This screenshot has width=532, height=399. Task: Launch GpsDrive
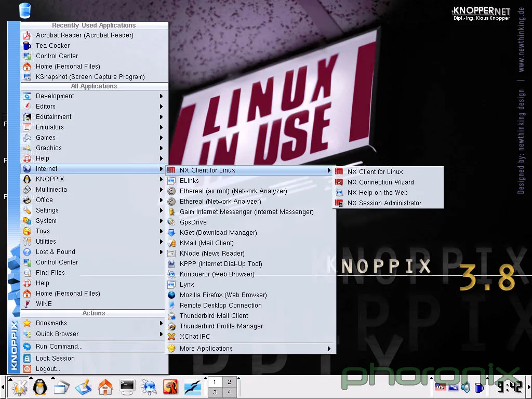[250, 222]
